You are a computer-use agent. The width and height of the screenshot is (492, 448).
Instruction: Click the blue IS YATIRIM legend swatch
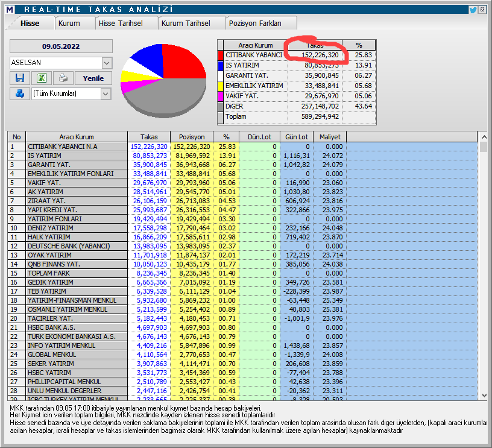pos(221,65)
